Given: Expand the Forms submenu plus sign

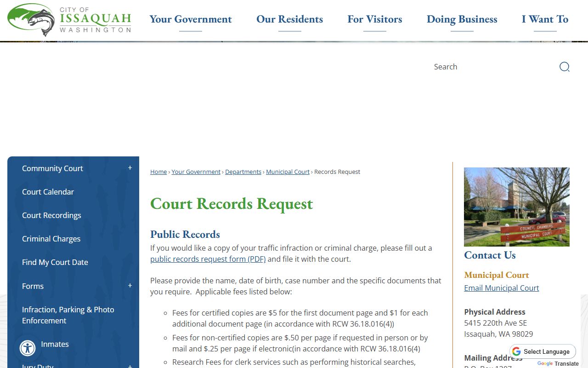Looking at the screenshot, I should [130, 286].
